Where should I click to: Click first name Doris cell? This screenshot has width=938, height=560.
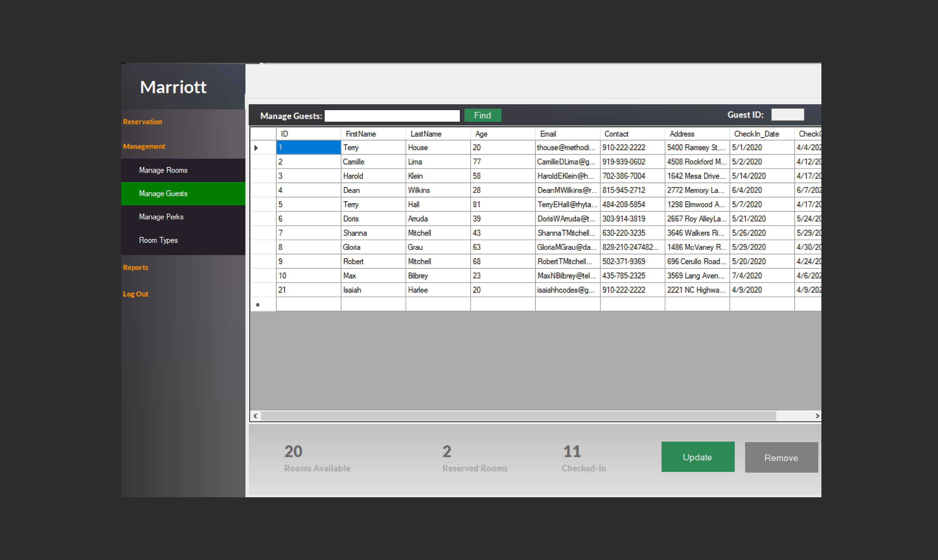(x=373, y=219)
